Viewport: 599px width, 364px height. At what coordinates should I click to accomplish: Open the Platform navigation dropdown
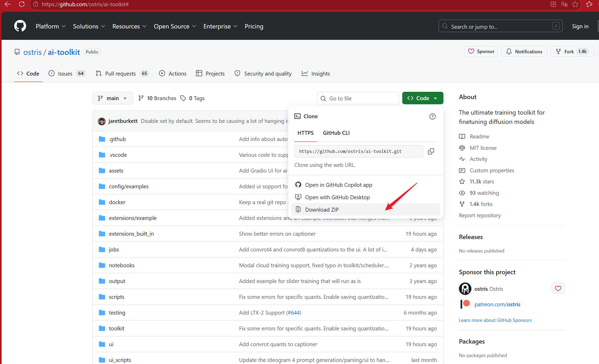tap(51, 26)
